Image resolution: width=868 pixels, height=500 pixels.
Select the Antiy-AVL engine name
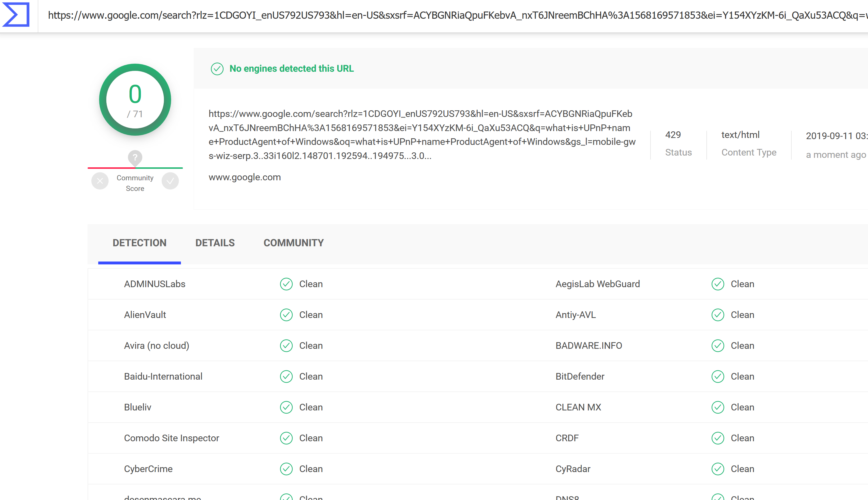coord(576,315)
